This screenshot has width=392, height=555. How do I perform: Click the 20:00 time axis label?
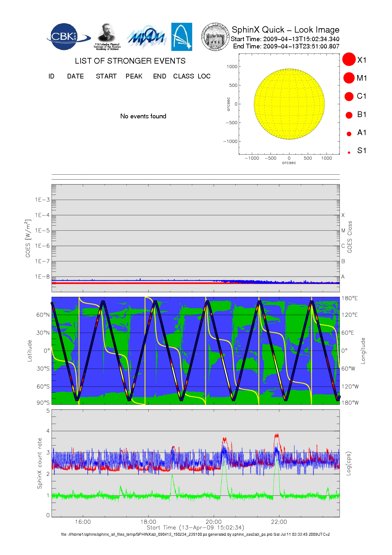click(214, 522)
